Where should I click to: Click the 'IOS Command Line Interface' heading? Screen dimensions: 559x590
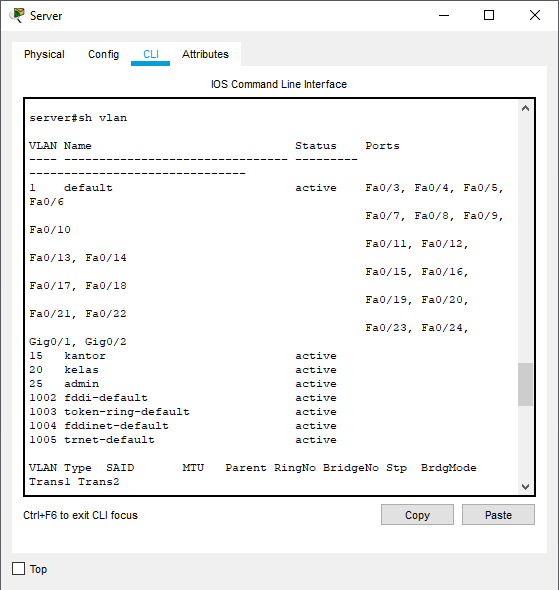(x=279, y=84)
